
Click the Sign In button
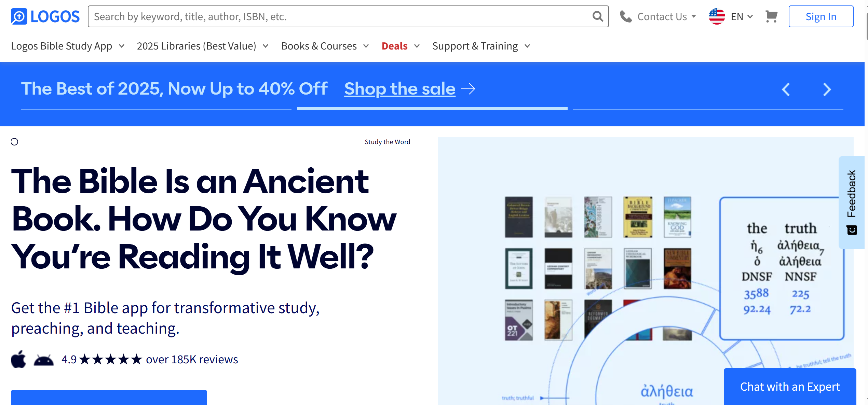(x=821, y=16)
